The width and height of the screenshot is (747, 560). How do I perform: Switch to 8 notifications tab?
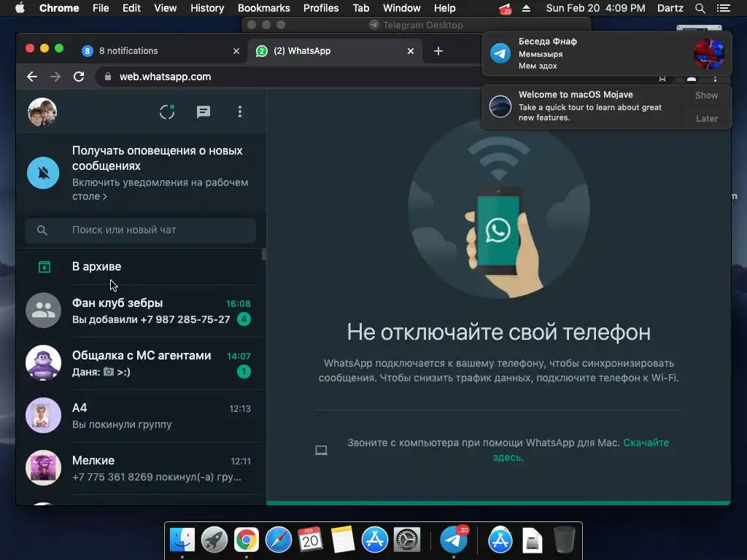[x=160, y=51]
